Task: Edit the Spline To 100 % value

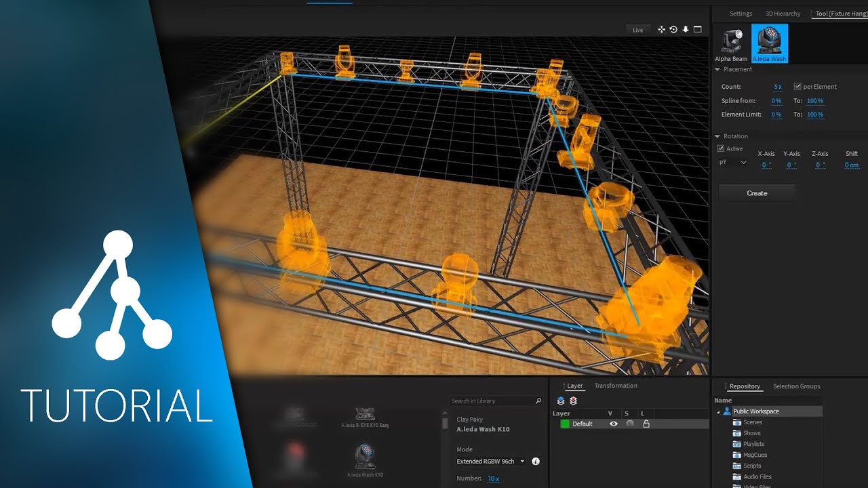Action: coord(815,101)
